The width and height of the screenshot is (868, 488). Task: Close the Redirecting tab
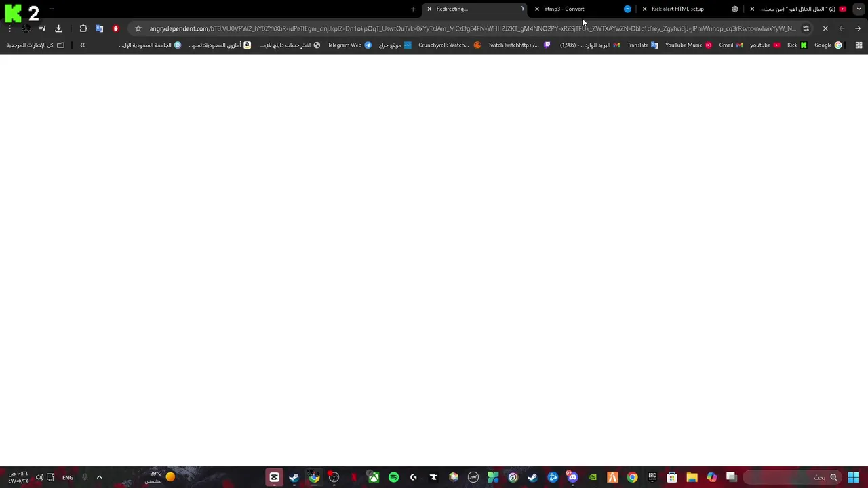point(429,9)
